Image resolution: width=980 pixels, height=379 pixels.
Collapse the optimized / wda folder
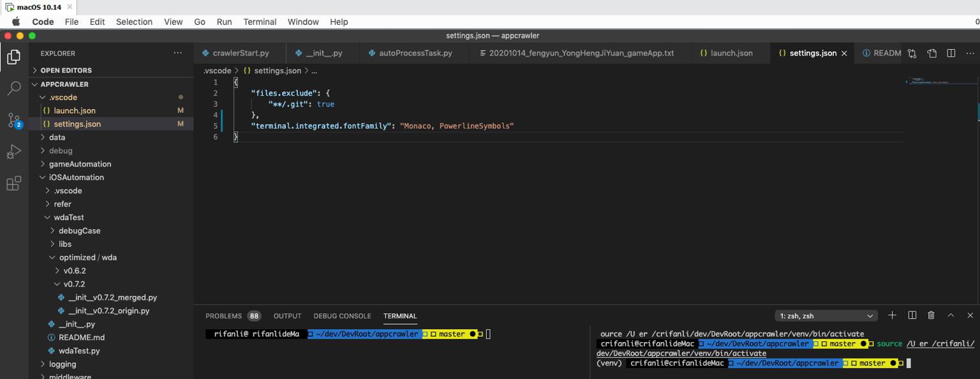click(x=111, y=258)
